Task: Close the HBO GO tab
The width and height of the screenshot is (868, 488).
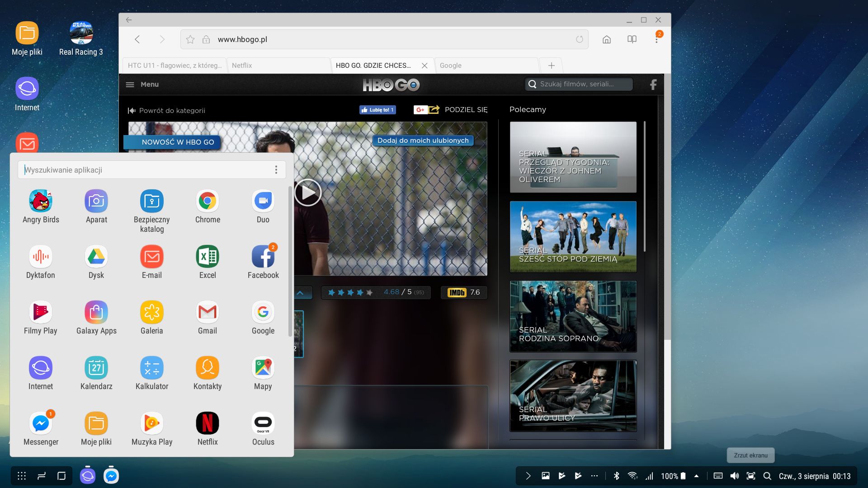Action: click(425, 66)
